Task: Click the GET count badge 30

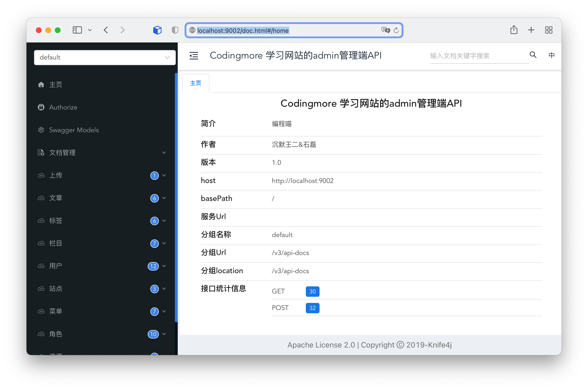Action: tap(312, 292)
